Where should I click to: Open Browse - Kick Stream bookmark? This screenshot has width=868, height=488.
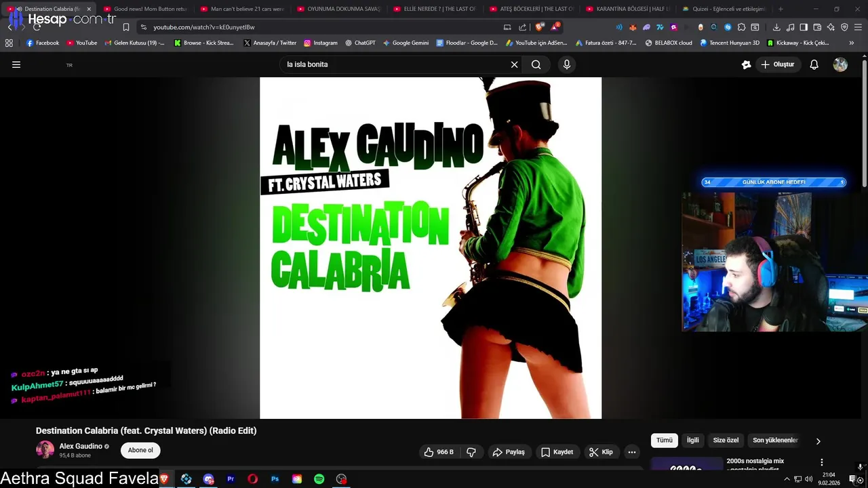coord(203,43)
